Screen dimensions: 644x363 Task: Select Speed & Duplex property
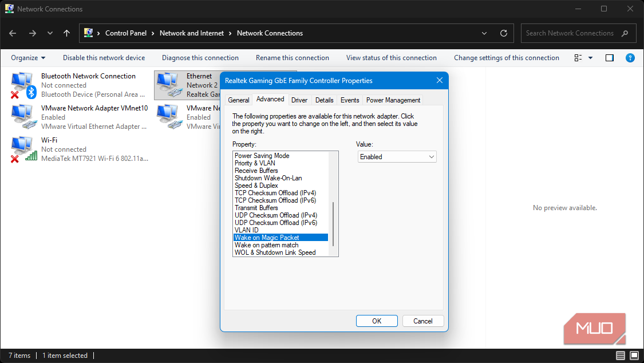coord(281,186)
